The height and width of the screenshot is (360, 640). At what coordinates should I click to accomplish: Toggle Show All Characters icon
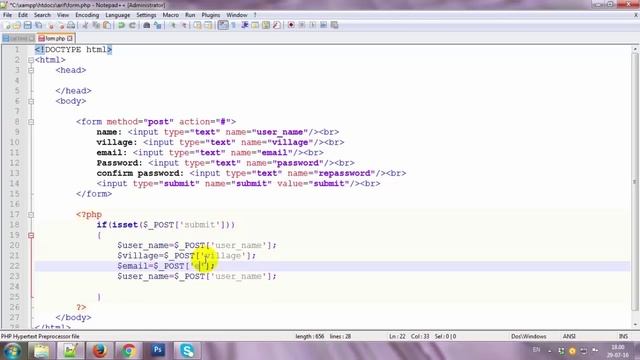(234, 25)
